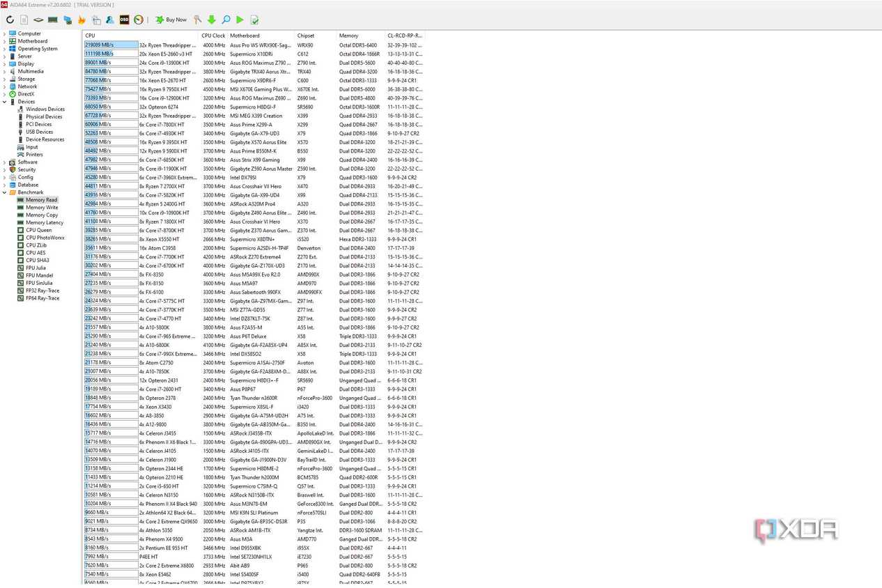
Task: Select the FPU SinJulia benchmark
Action: click(x=40, y=283)
